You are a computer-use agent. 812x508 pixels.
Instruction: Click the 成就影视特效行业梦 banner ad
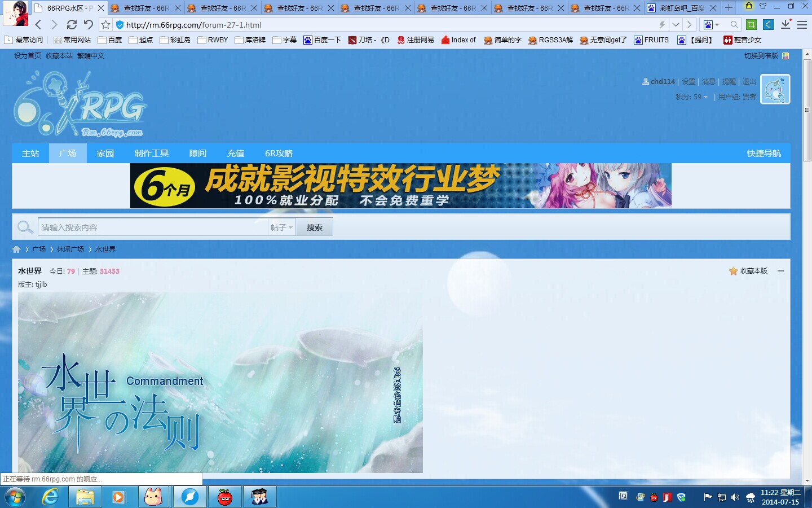click(x=401, y=186)
